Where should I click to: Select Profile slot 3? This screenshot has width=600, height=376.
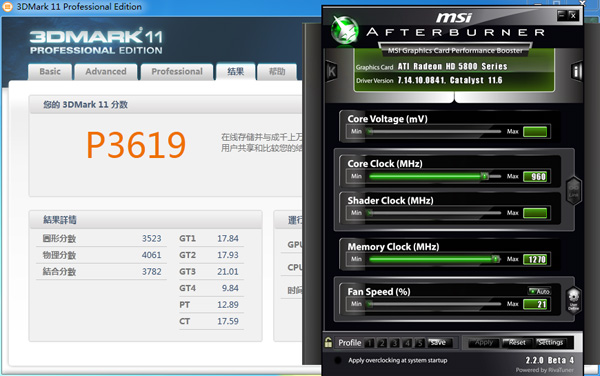point(395,343)
